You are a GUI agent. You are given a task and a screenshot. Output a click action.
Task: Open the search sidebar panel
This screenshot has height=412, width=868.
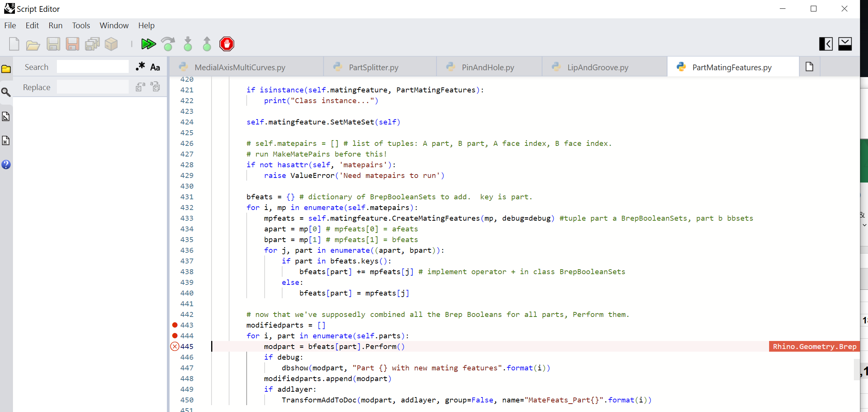[6, 92]
